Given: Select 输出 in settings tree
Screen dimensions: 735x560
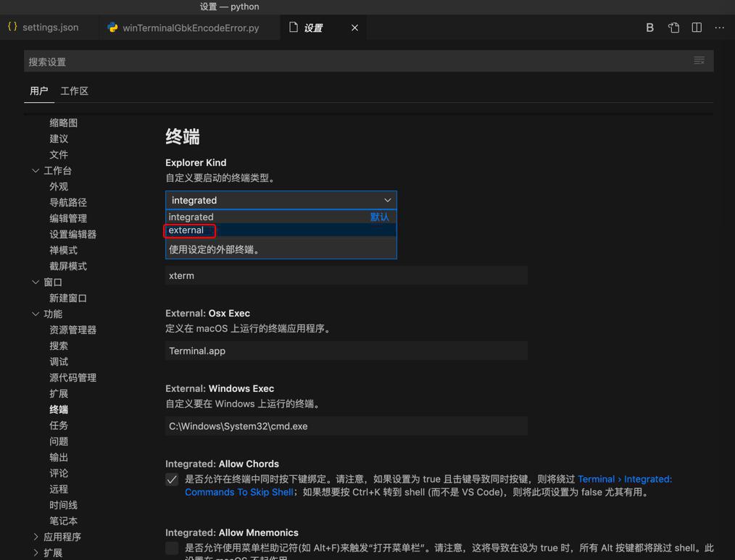Looking at the screenshot, I should coord(59,457).
